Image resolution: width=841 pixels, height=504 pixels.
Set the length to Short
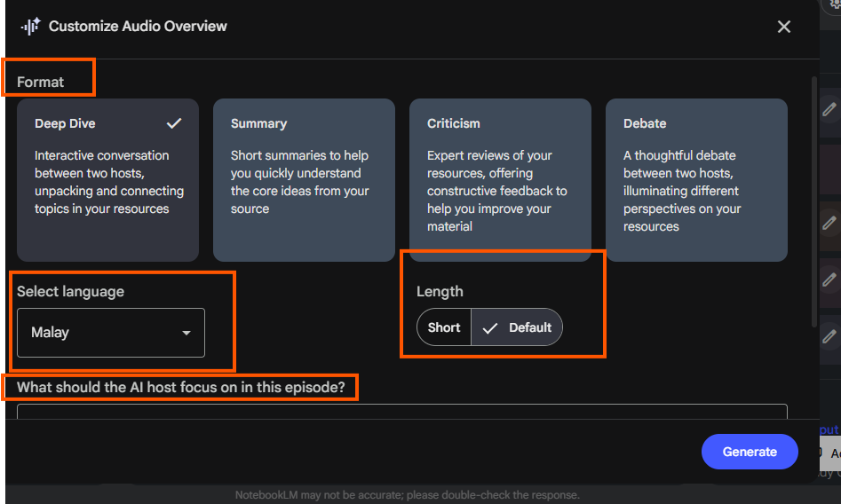point(444,327)
